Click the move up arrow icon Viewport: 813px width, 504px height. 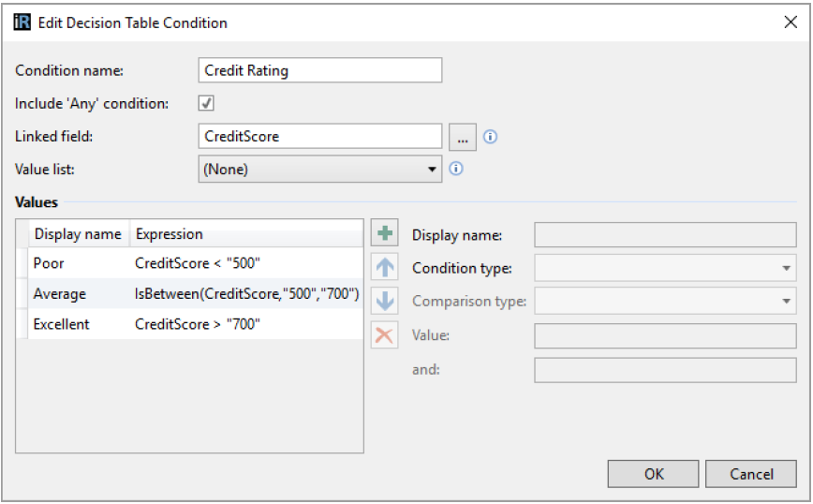point(384,268)
